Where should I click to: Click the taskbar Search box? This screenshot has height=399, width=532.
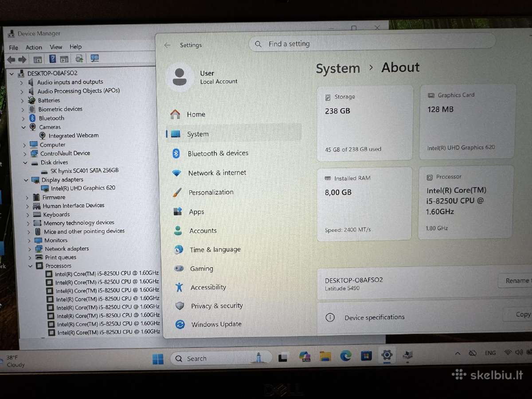click(221, 358)
